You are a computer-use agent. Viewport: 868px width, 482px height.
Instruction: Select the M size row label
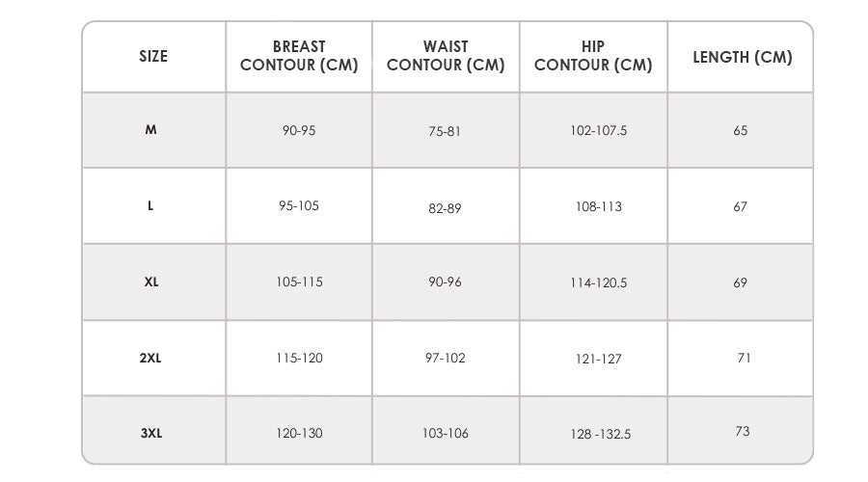coord(151,130)
